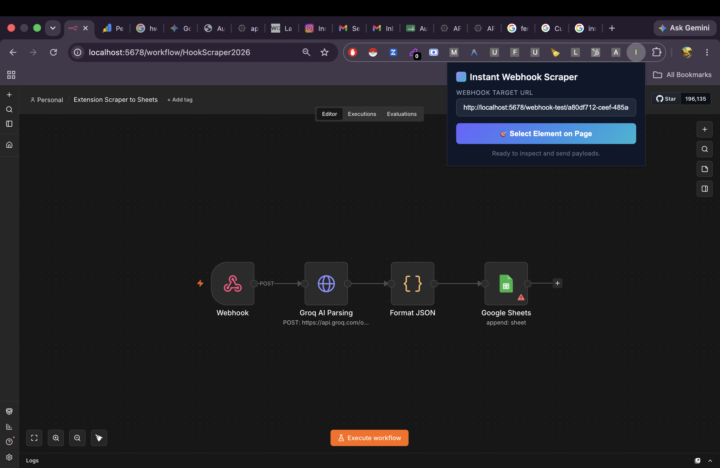Screen dimensions: 720x468
Task: Open the Google Sheets node
Action: (506, 283)
